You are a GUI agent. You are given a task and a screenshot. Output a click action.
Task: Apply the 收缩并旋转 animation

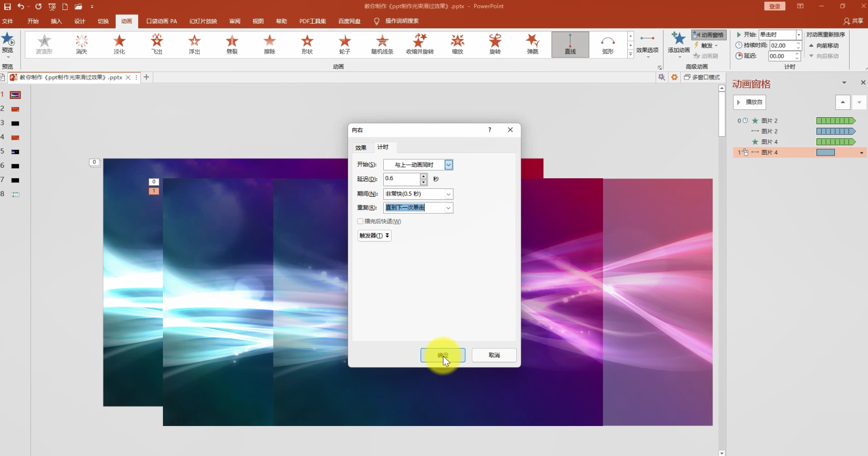pyautogui.click(x=420, y=45)
